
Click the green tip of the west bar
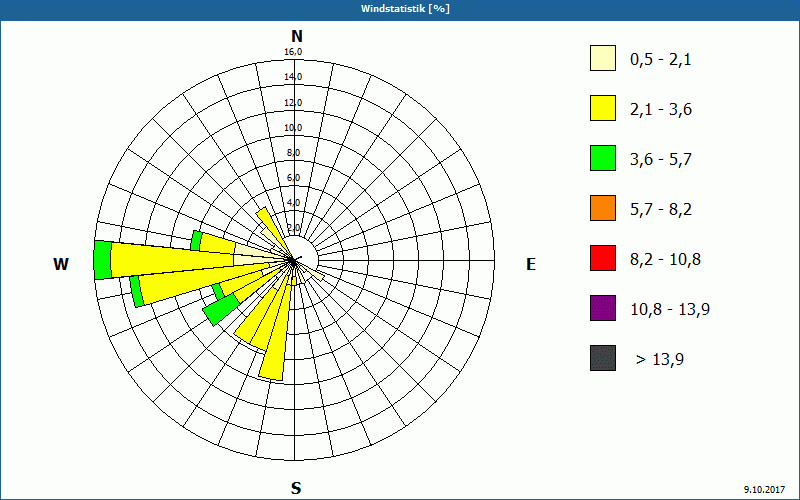tap(103, 260)
